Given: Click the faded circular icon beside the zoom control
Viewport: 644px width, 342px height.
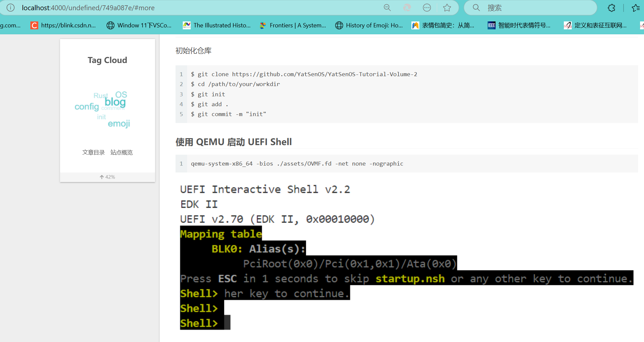Looking at the screenshot, I should click(407, 7).
